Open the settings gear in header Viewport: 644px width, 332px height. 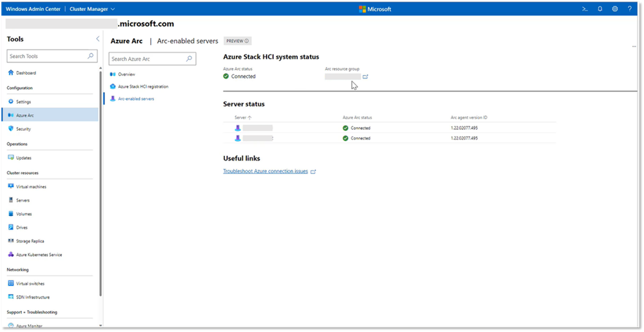tap(615, 8)
